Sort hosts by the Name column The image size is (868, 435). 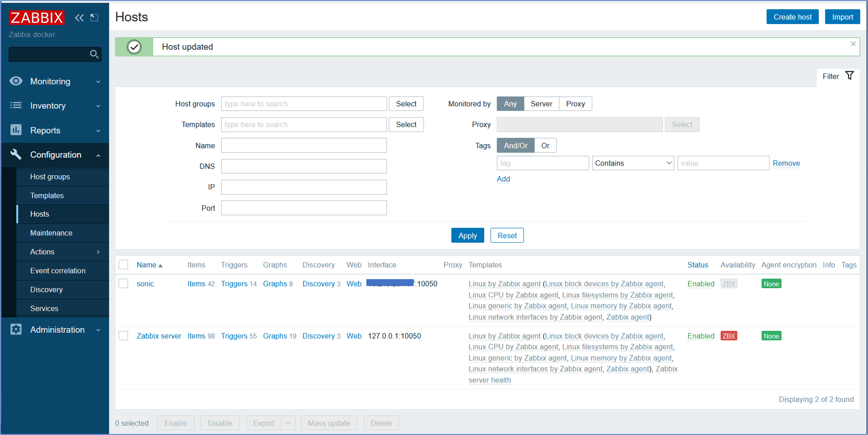tap(149, 265)
